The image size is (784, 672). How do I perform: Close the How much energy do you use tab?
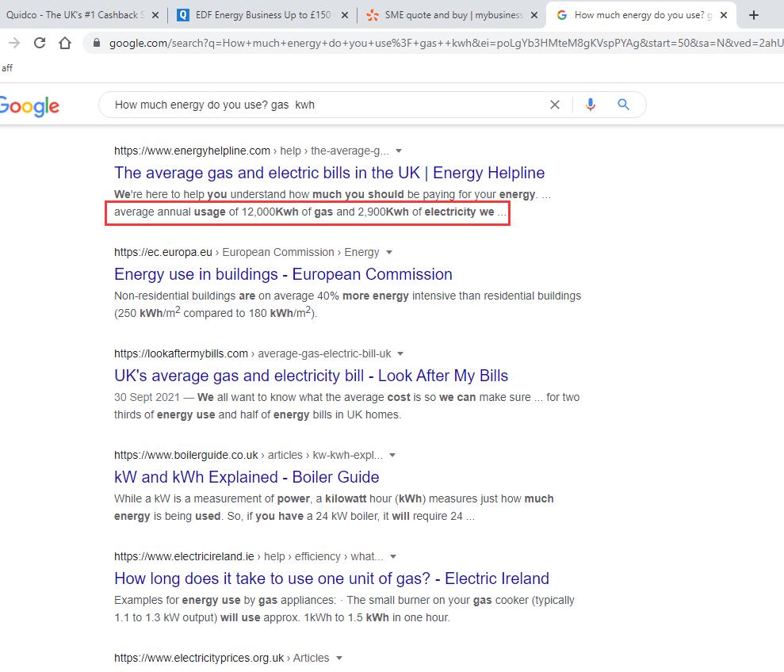click(724, 15)
